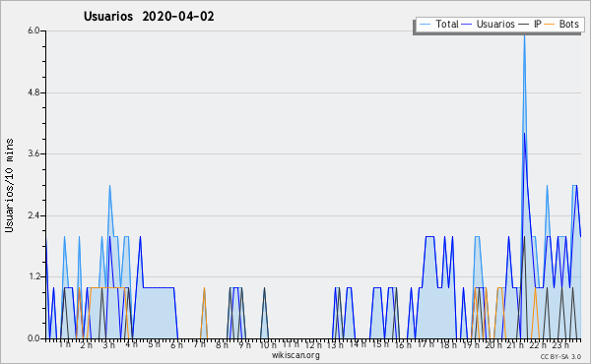Click the '1 h' x-axis label
Viewport: 591px width, 364px height.
pos(64,344)
